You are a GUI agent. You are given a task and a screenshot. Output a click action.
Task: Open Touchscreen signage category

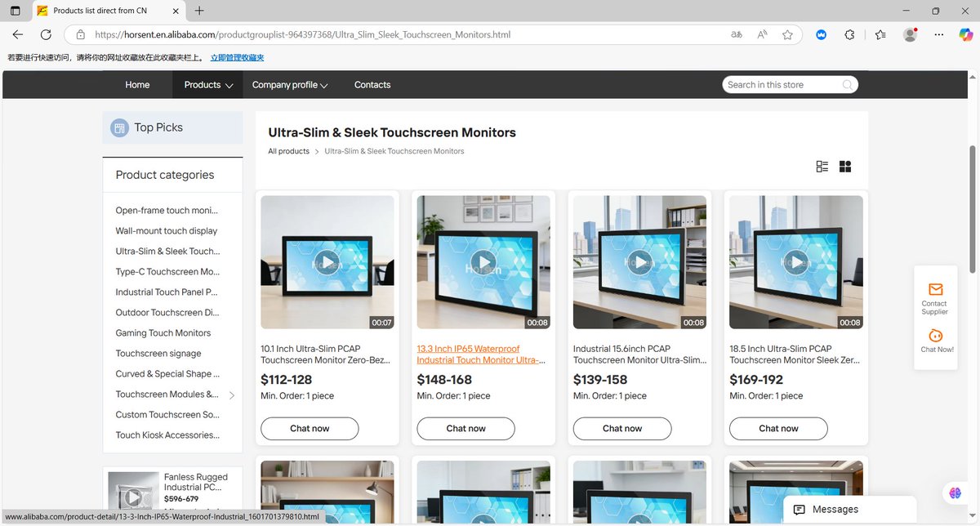tap(158, 354)
